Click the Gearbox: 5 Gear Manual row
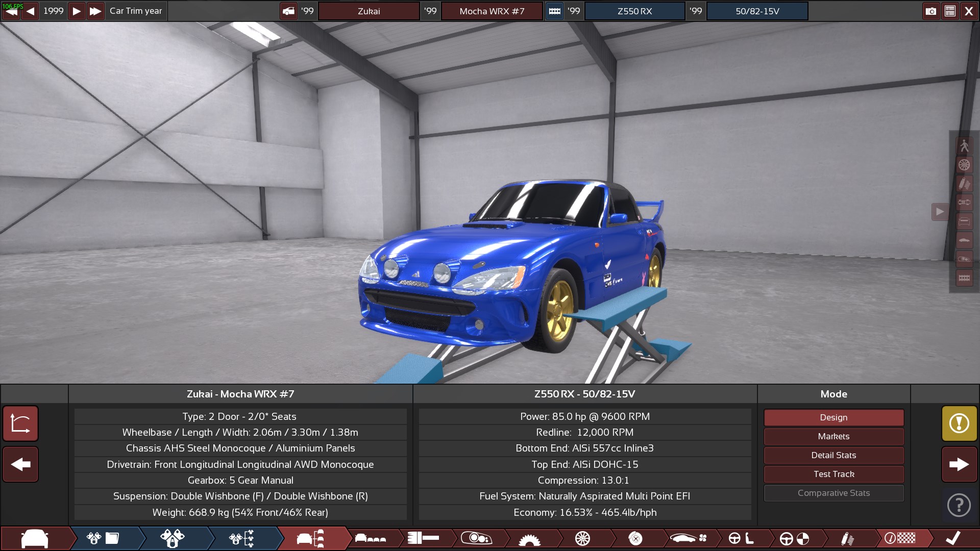The width and height of the screenshot is (980, 551). (x=240, y=480)
